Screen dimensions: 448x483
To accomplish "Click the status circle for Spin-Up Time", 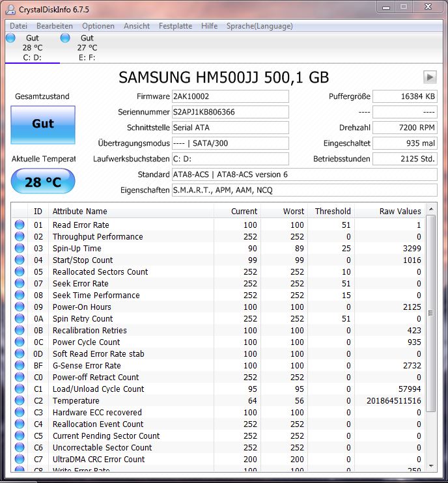I will click(20, 248).
